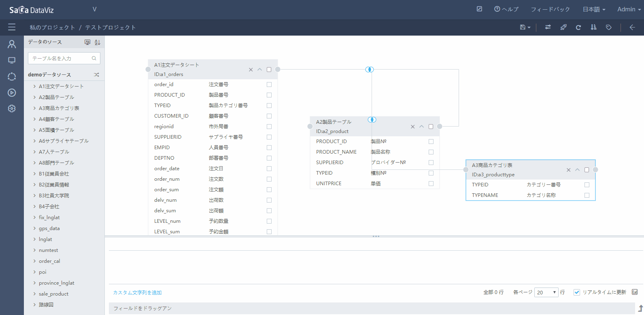Check the order_date field checkbox
The width and height of the screenshot is (644, 315).
pyautogui.click(x=269, y=169)
